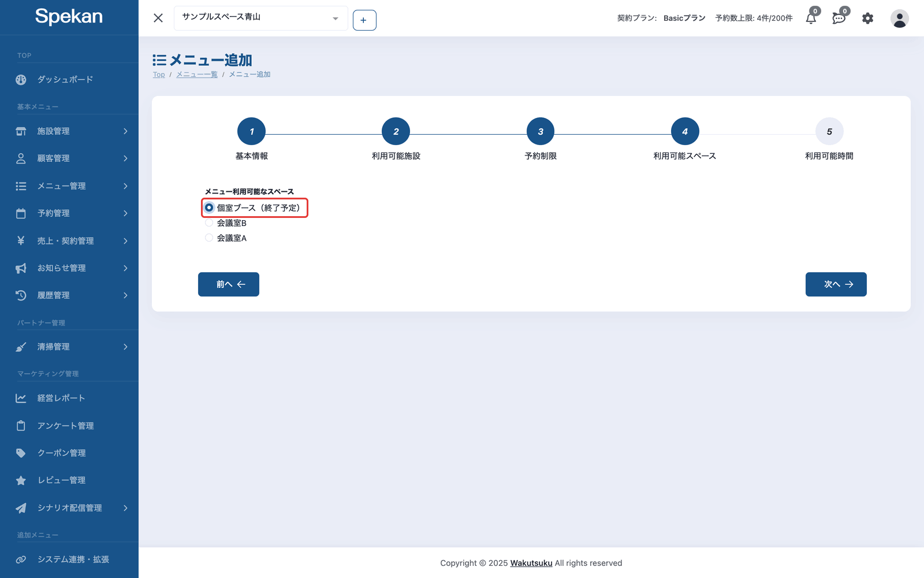
Task: Expand the 顧客管理 chevron
Action: (x=125, y=158)
